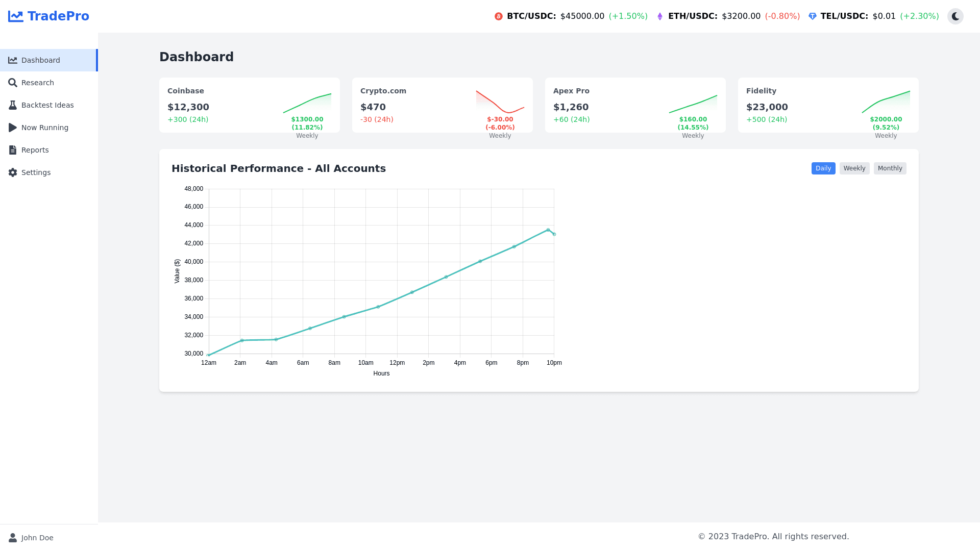Switch chart to Weekly view
980x551 pixels.
click(854, 168)
